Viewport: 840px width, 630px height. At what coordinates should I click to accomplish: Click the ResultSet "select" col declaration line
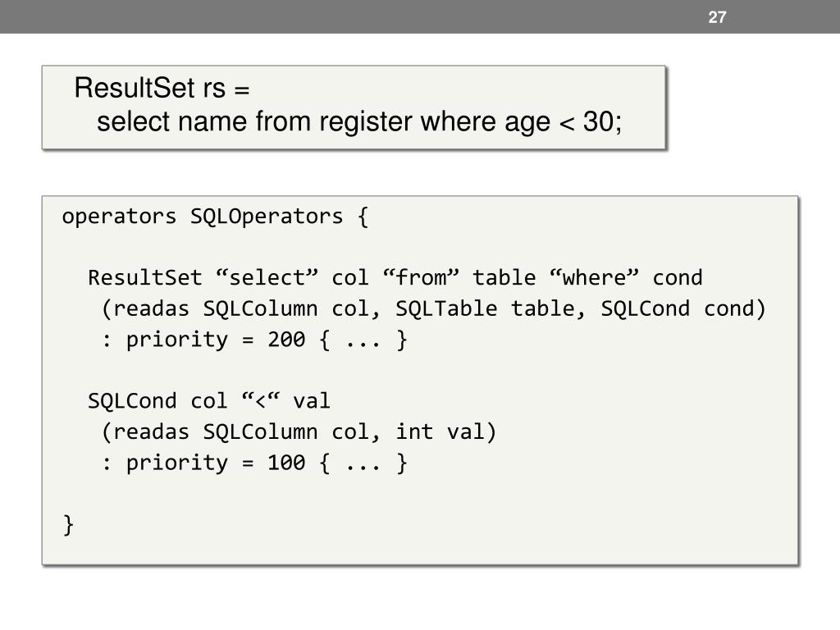click(x=395, y=277)
